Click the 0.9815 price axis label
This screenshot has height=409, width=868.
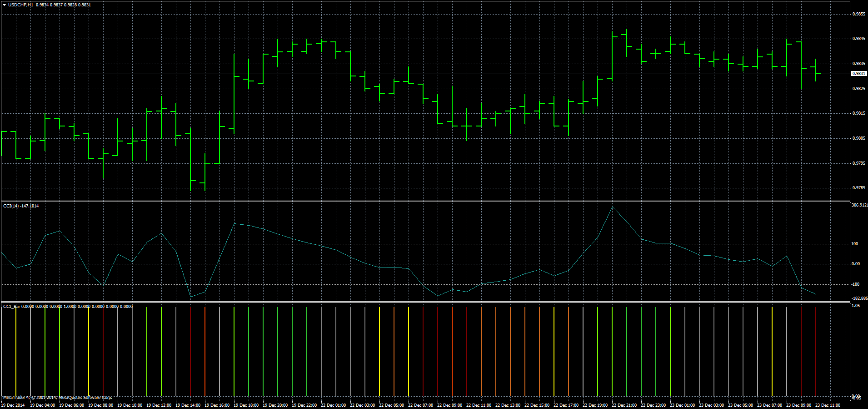[859, 113]
